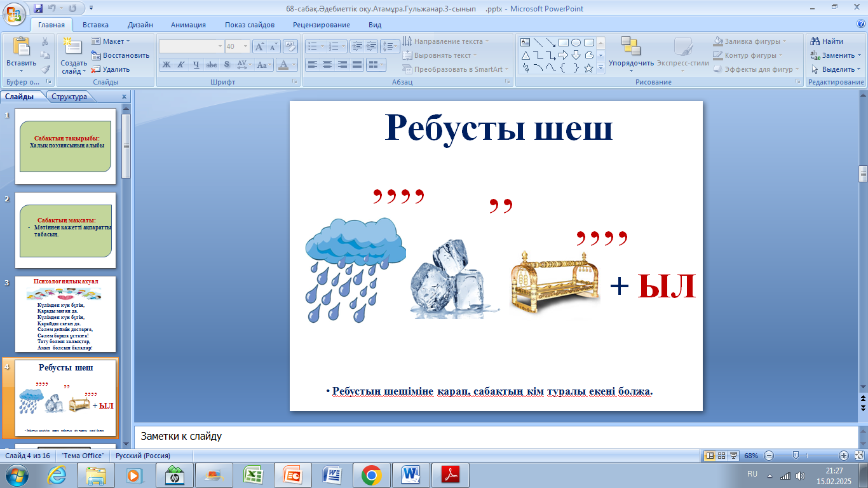868x488 pixels.
Task: Click the Clear Formatting eraser icon
Action: [290, 46]
